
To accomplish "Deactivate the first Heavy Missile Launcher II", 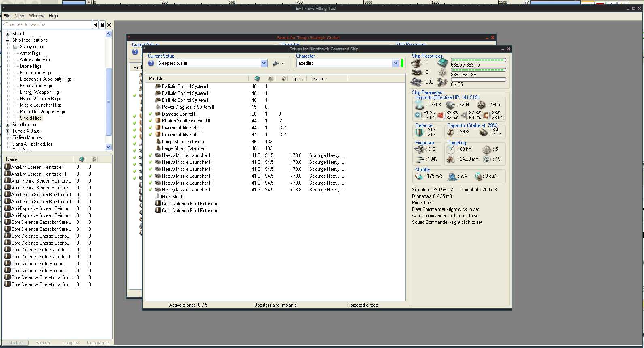I will tap(150, 155).
